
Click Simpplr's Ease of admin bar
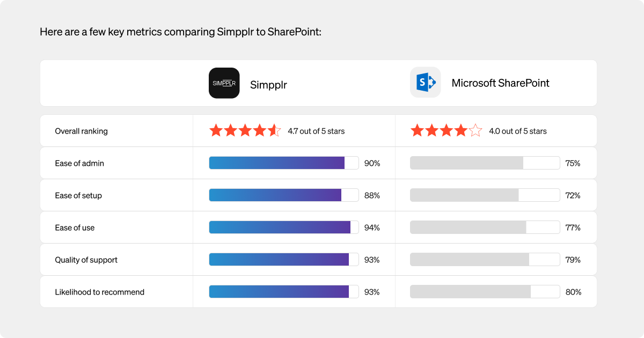(x=284, y=163)
